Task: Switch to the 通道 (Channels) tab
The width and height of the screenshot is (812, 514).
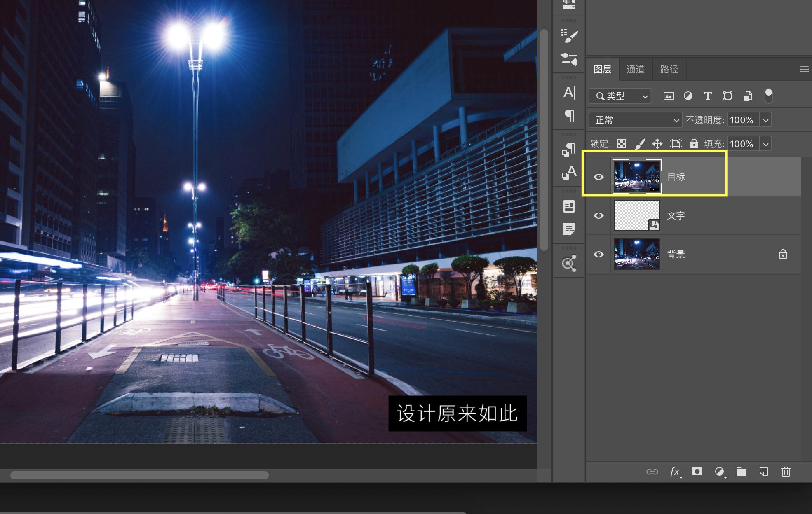Action: [636, 69]
